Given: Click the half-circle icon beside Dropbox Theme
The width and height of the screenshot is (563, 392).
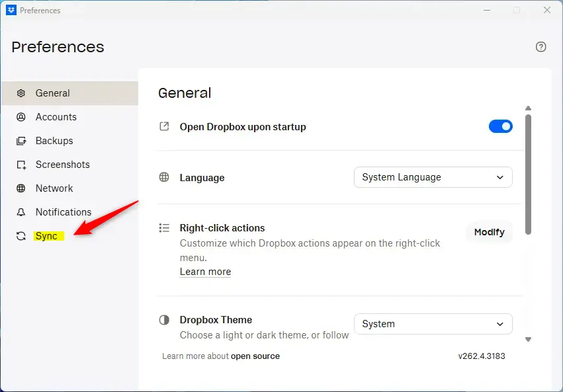Looking at the screenshot, I should pyautogui.click(x=164, y=319).
